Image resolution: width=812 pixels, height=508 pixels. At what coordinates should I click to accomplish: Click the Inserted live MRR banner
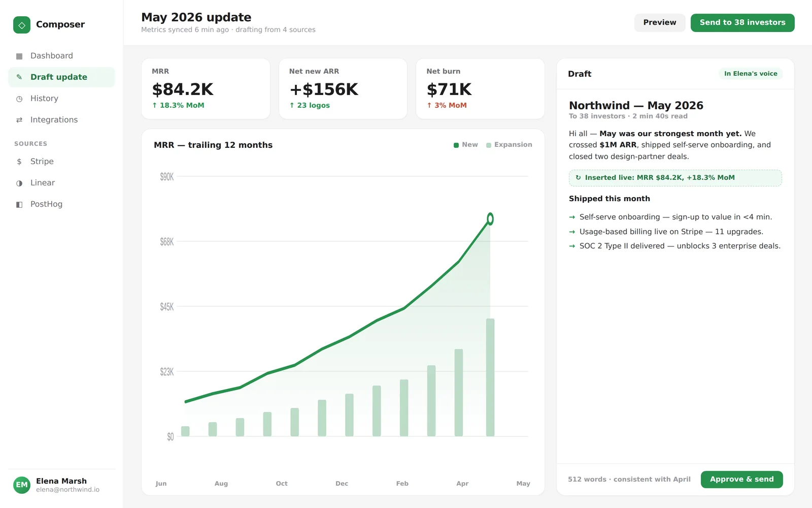pyautogui.click(x=675, y=178)
